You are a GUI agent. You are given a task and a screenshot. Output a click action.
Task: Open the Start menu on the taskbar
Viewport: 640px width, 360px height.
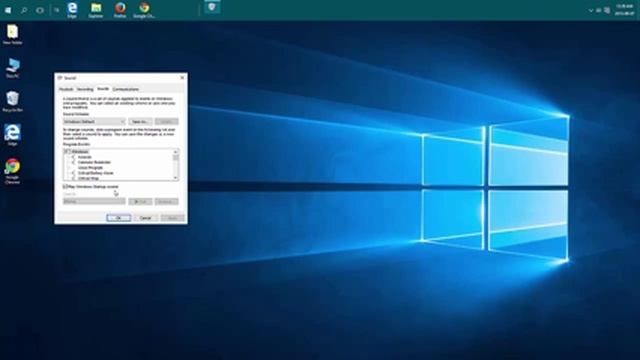tap(8, 10)
